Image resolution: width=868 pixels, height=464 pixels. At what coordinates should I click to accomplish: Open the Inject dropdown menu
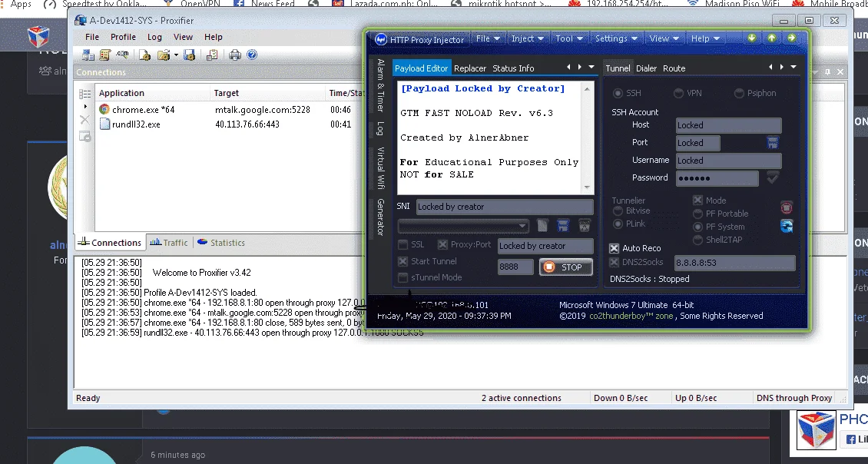[x=528, y=38]
